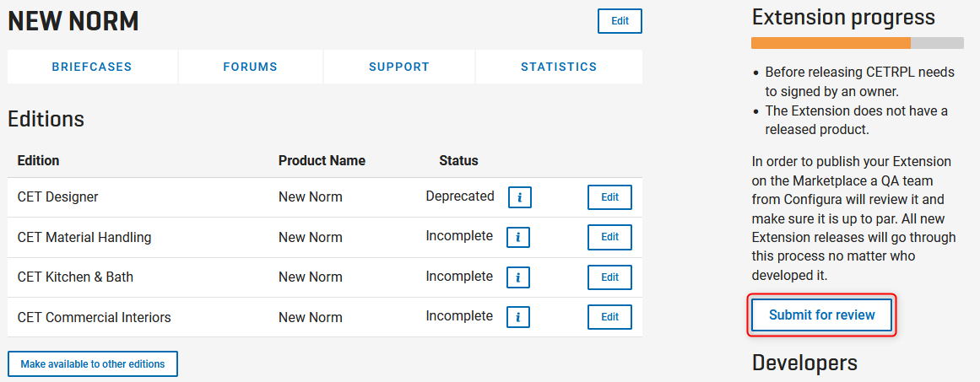Screen dimensions: 980x382
Task: Click the orange Extension progress bar
Action: pos(831,43)
